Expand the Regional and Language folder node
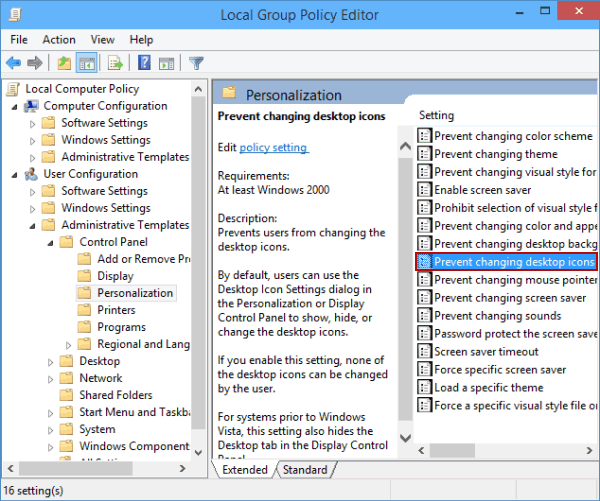Image resolution: width=600 pixels, height=501 pixels. tap(69, 344)
